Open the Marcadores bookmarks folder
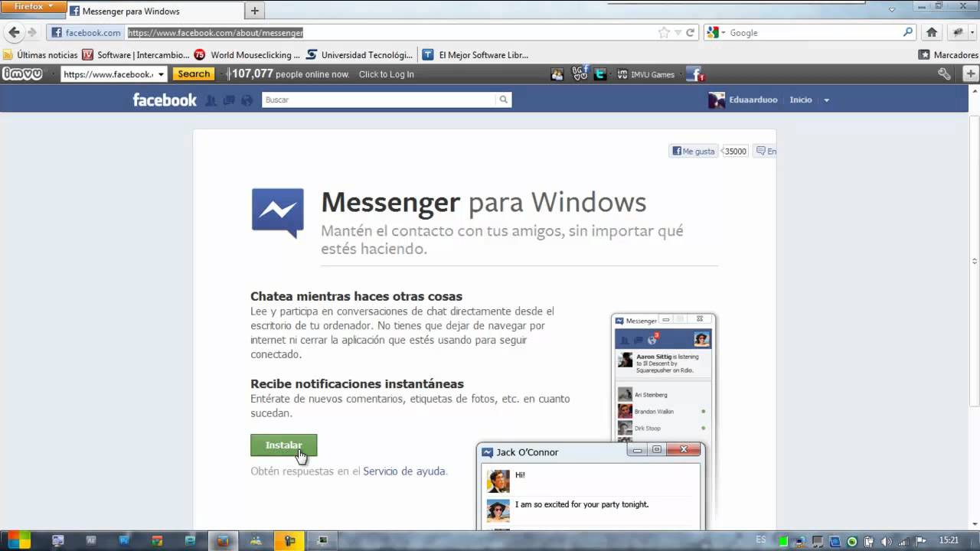The image size is (980, 551). pyautogui.click(x=948, y=55)
